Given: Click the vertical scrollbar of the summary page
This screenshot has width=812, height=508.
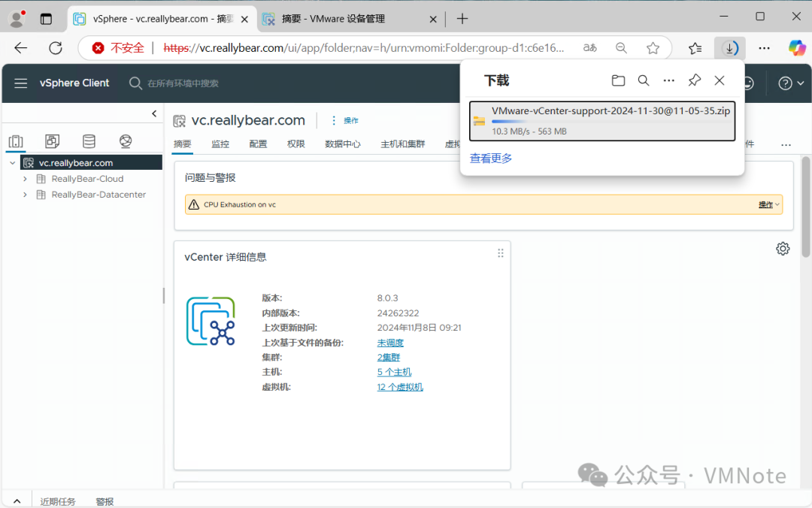Looking at the screenshot, I should [x=805, y=207].
